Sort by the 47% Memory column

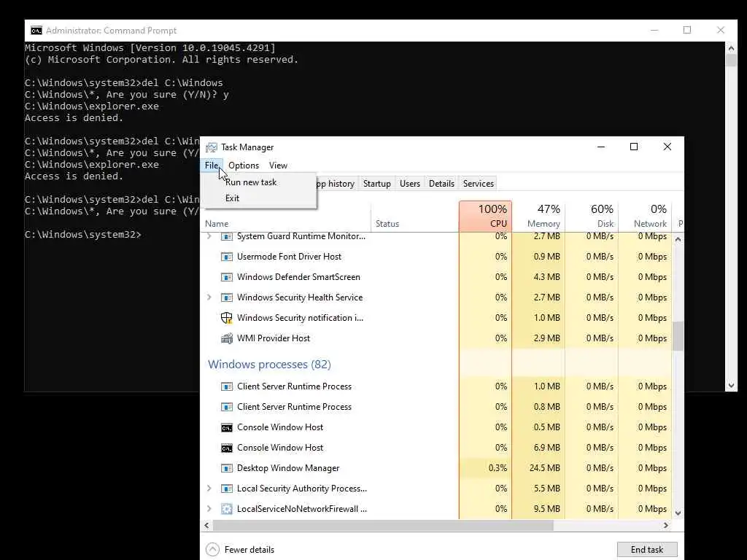538,217
